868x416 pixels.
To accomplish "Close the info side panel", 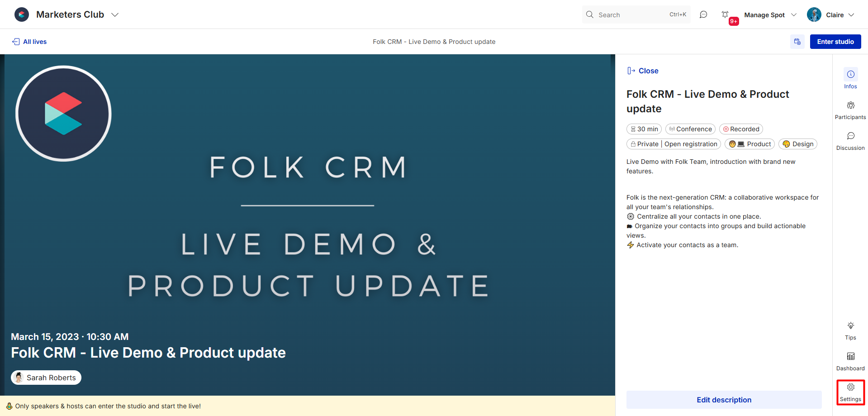I will point(643,71).
